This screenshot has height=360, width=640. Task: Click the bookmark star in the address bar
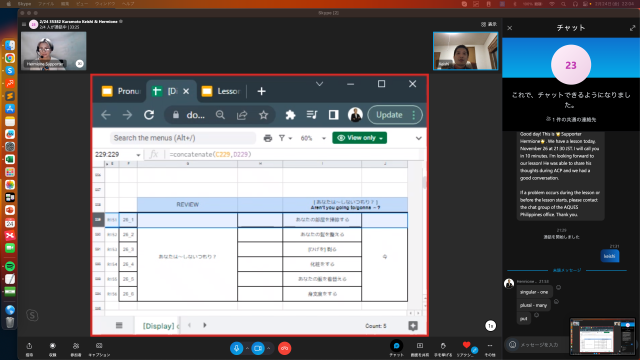(x=264, y=115)
